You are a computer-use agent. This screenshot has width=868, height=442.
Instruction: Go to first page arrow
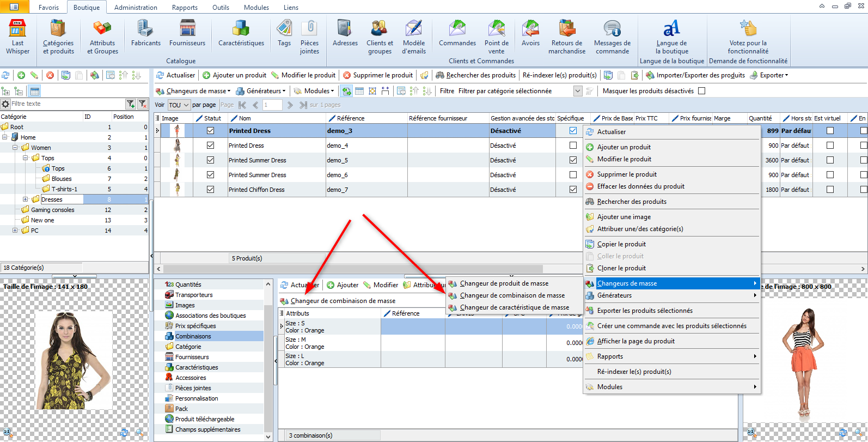[x=242, y=105]
